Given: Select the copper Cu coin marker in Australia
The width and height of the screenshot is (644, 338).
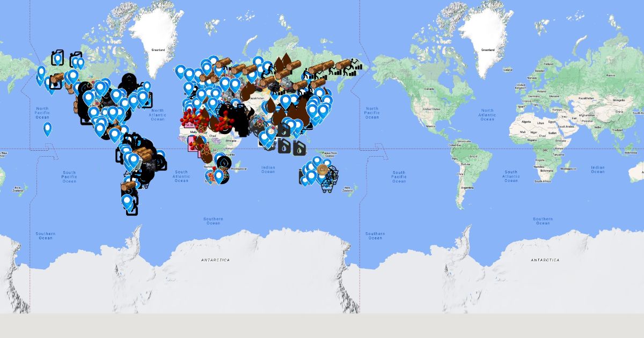Looking at the screenshot, I should (323, 170).
